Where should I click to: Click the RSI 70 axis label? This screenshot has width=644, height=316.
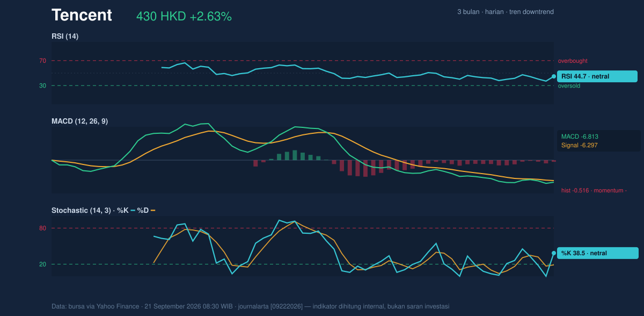tap(42, 61)
